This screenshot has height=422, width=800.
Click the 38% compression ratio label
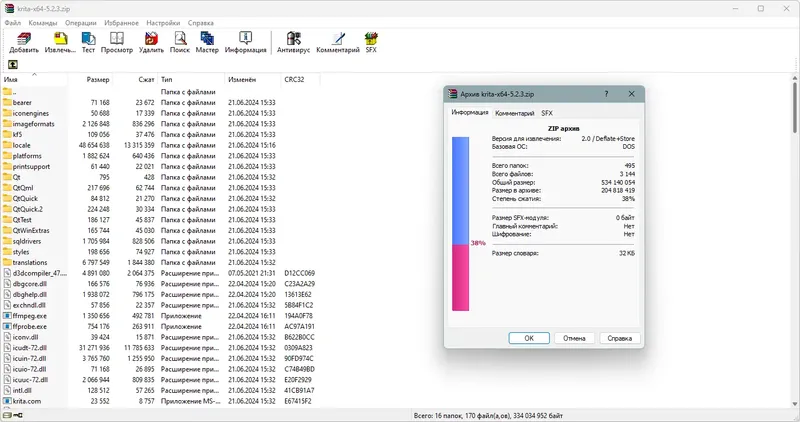click(478, 243)
